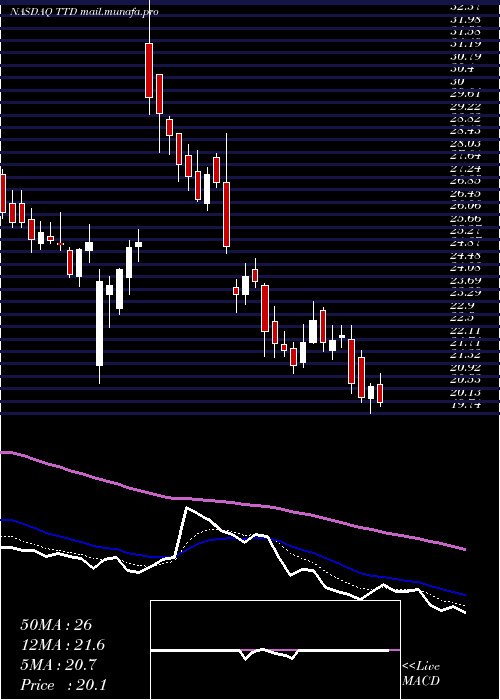Click the 30.4 price axis label
Viewport: 500px width, 700px height.
coord(462,69)
